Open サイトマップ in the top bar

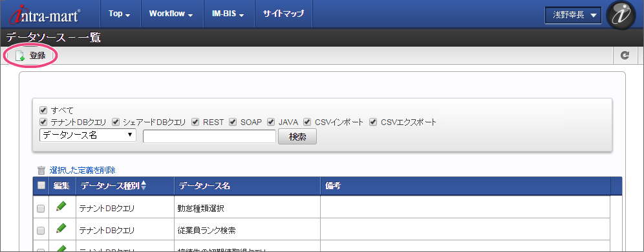click(283, 14)
